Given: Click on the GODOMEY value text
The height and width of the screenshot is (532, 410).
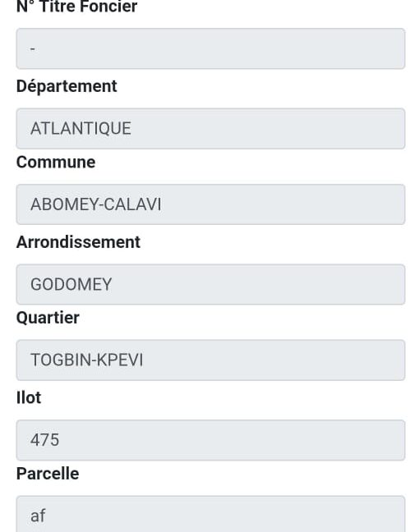Looking at the screenshot, I should 71,284.
